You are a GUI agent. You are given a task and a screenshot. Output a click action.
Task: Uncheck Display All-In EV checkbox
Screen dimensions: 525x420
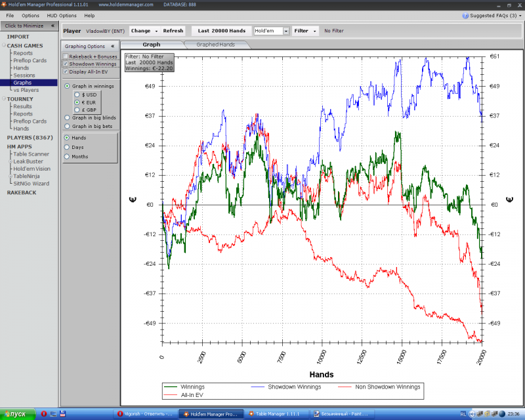[66, 72]
